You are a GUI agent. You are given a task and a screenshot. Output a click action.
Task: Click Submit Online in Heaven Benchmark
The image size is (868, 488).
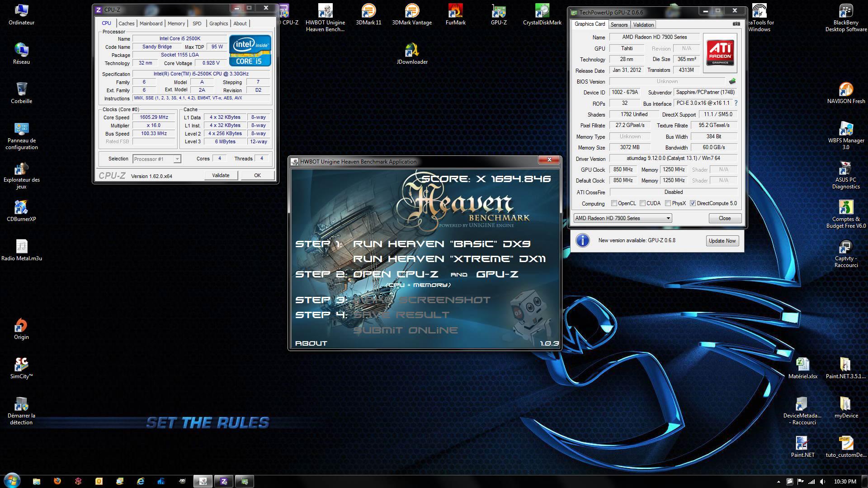click(x=406, y=330)
